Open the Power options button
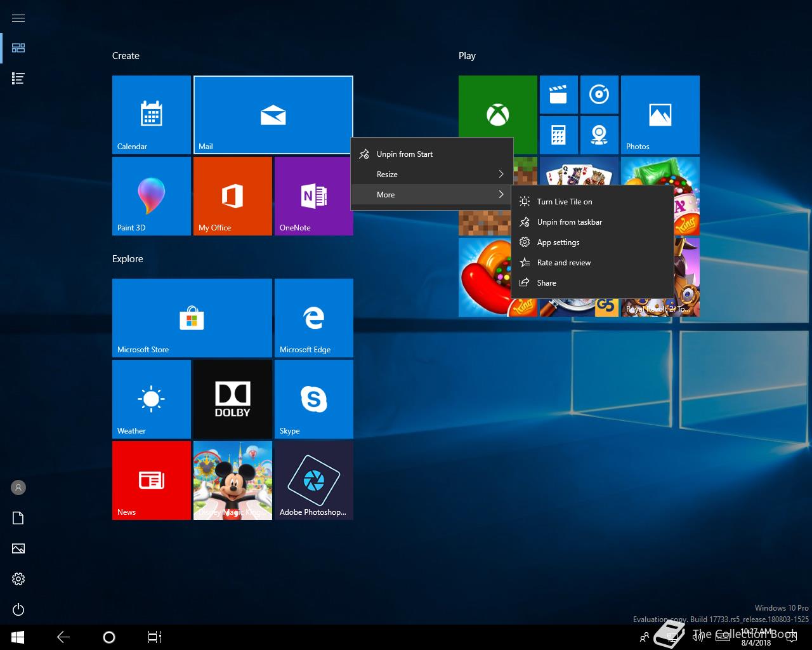The height and width of the screenshot is (650, 812). coord(18,609)
